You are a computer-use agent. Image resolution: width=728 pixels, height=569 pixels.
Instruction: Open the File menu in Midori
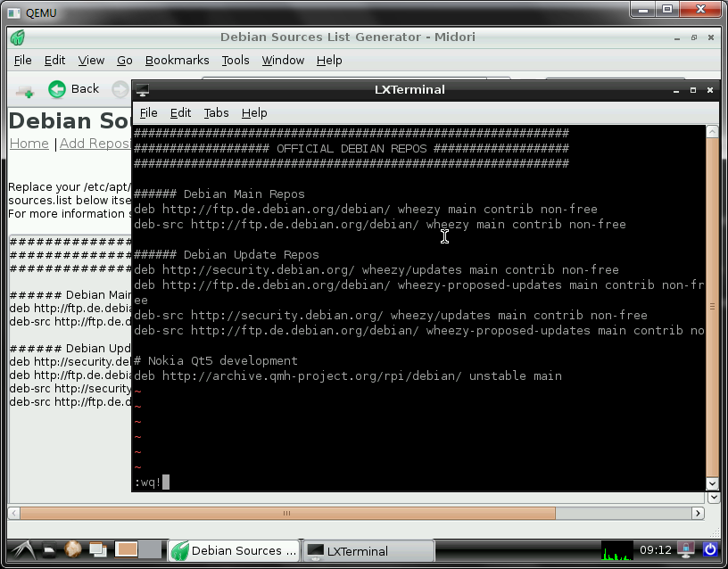point(23,61)
